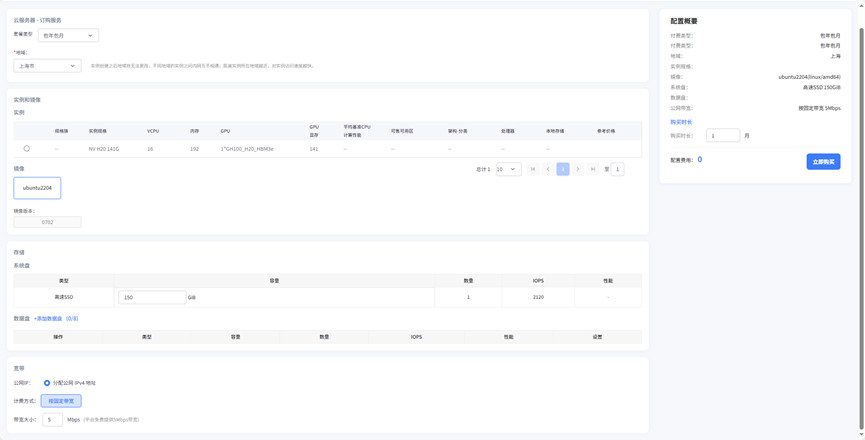Click the go-to page number input

pos(618,169)
